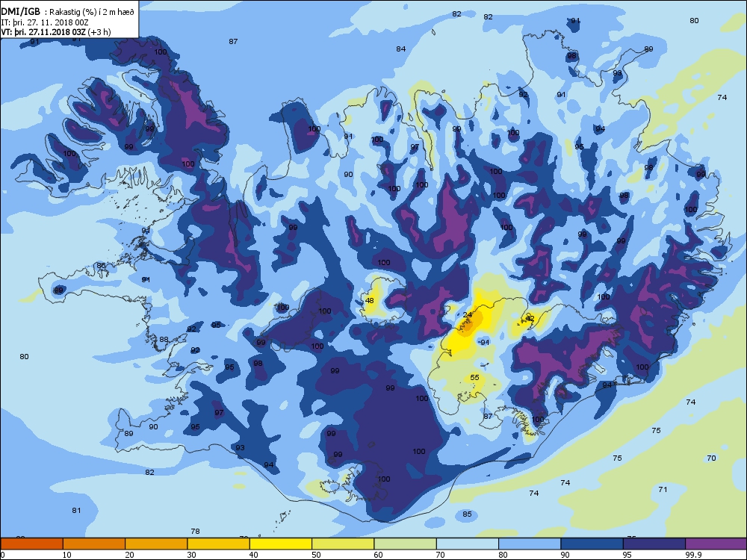Click the humidity value '42' on the map
This screenshot has width=747, height=560.
[530, 318]
